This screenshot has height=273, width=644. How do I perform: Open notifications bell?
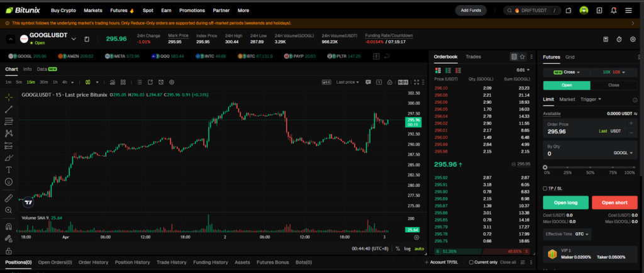[614, 10]
